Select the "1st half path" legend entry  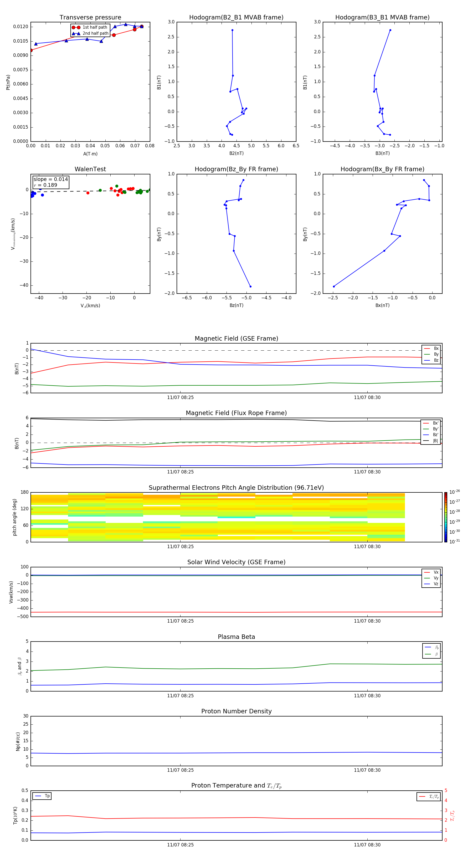90,27
